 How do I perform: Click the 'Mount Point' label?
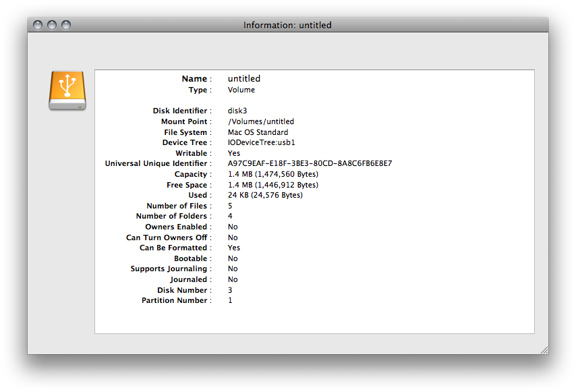[184, 121]
